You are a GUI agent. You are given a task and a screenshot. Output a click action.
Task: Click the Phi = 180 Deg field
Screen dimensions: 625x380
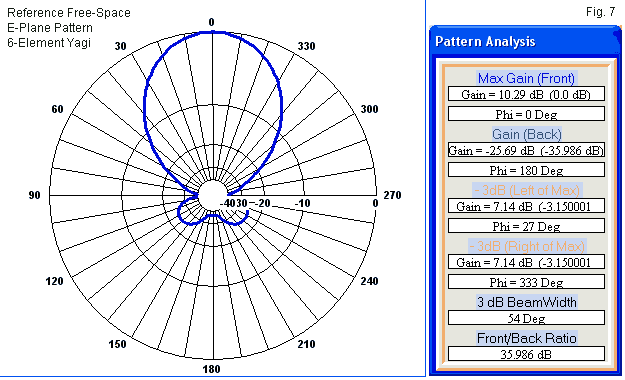click(x=526, y=170)
